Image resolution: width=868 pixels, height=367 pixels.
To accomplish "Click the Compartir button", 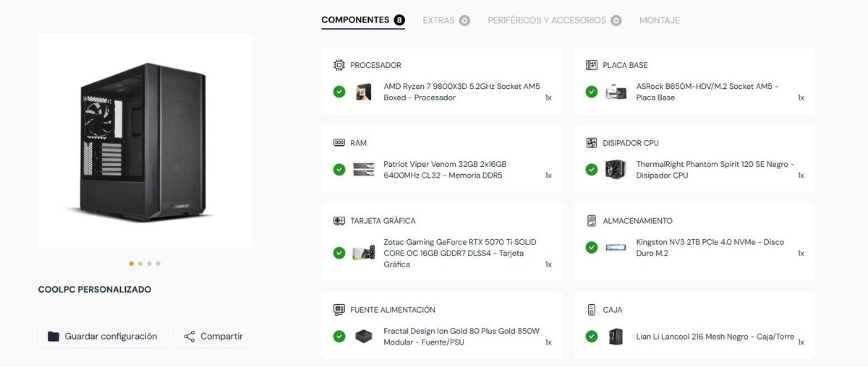I will 213,337.
